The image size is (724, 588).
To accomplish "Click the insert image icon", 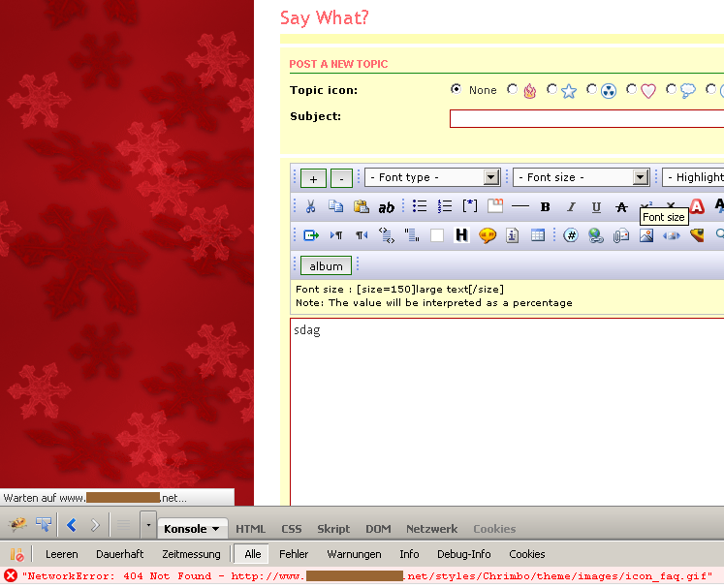I will pos(646,235).
